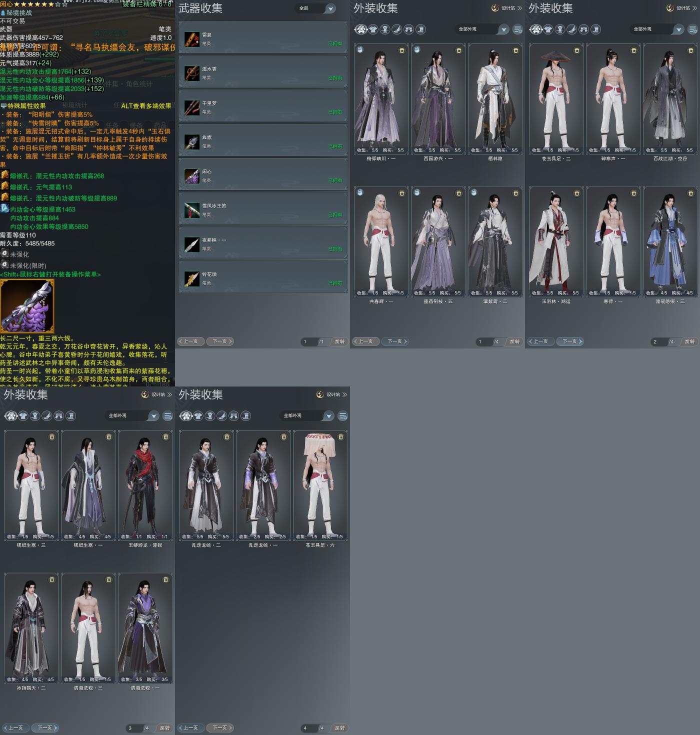Click the trash icon on the 百战江湖·空谷 card
The height and width of the screenshot is (735, 700).
tap(691, 50)
